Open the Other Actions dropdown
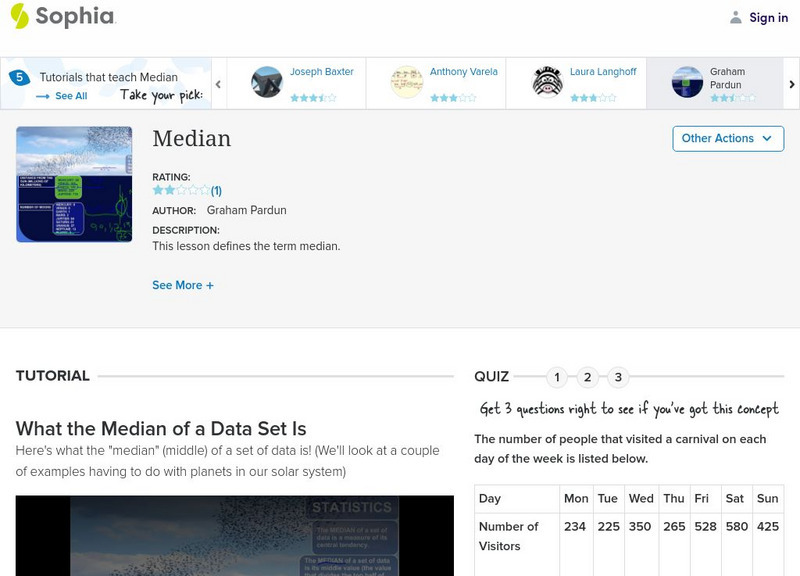The image size is (800, 576). pos(728,139)
